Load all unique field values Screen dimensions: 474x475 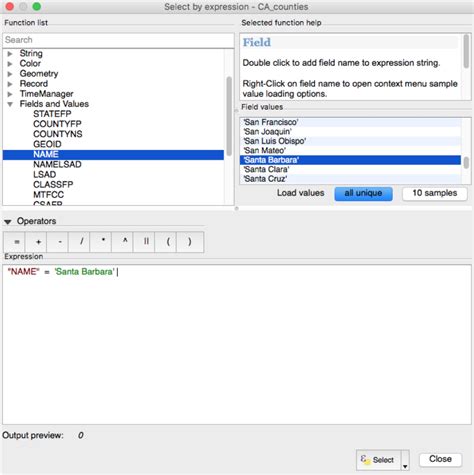click(363, 194)
